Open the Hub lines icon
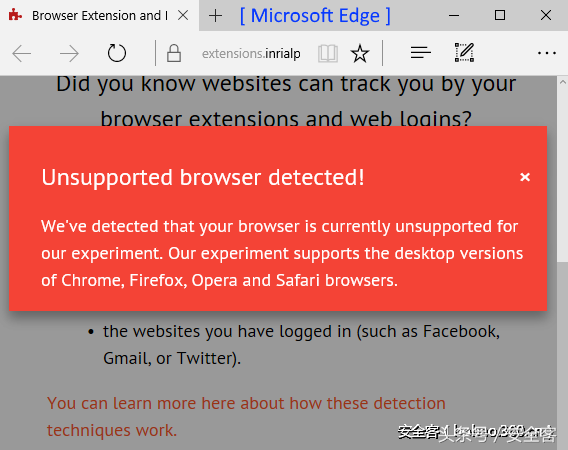 click(421, 53)
